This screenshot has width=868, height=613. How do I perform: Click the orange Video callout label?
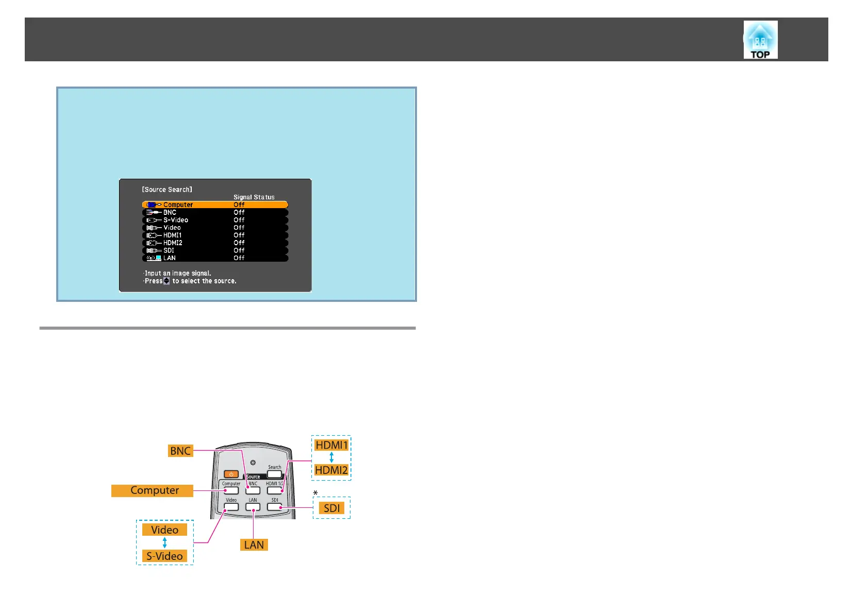164,530
